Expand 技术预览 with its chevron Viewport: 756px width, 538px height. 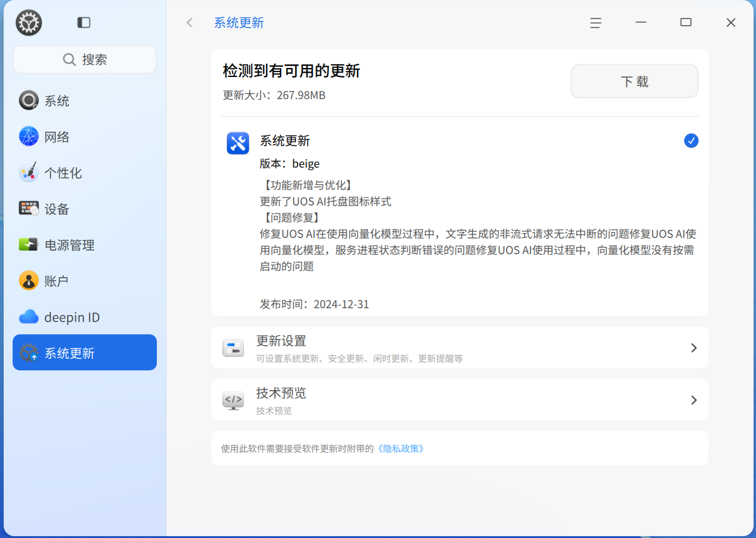tap(694, 400)
